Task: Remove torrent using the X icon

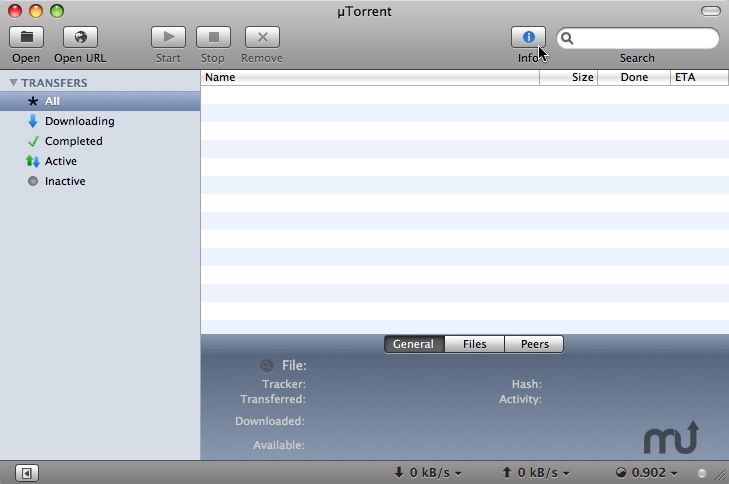Action: click(x=262, y=37)
